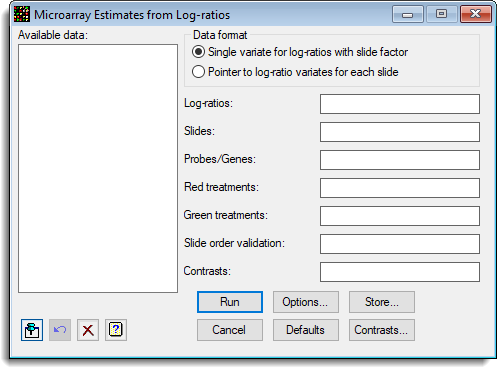This screenshot has width=497, height=368.
Task: Click the Available data list box
Action: pos(98,169)
